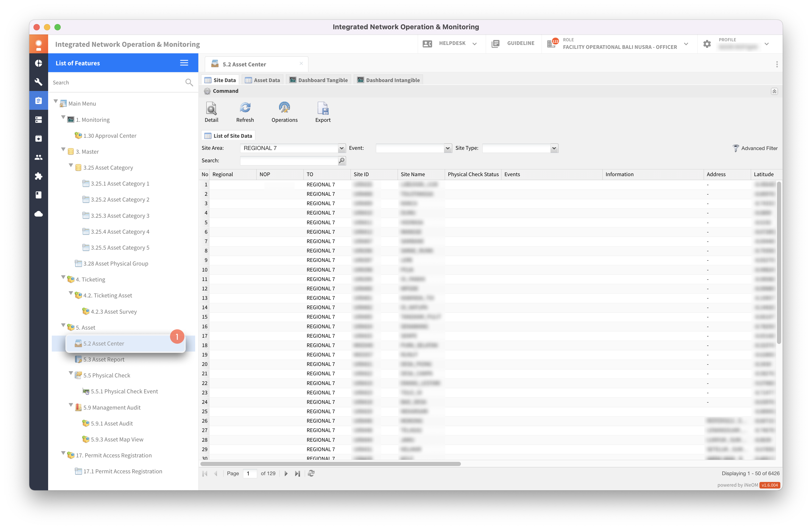The height and width of the screenshot is (529, 812).
Task: Click the Page number input field
Action: (x=250, y=473)
